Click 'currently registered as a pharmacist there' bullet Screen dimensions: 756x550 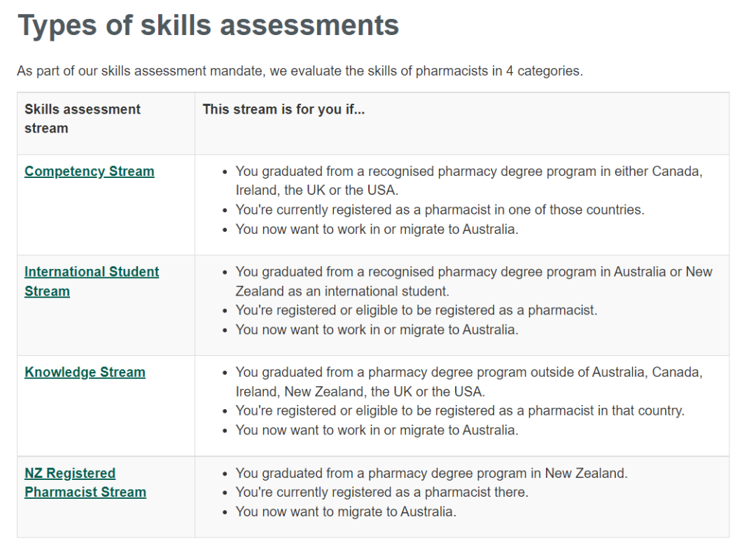click(381, 492)
